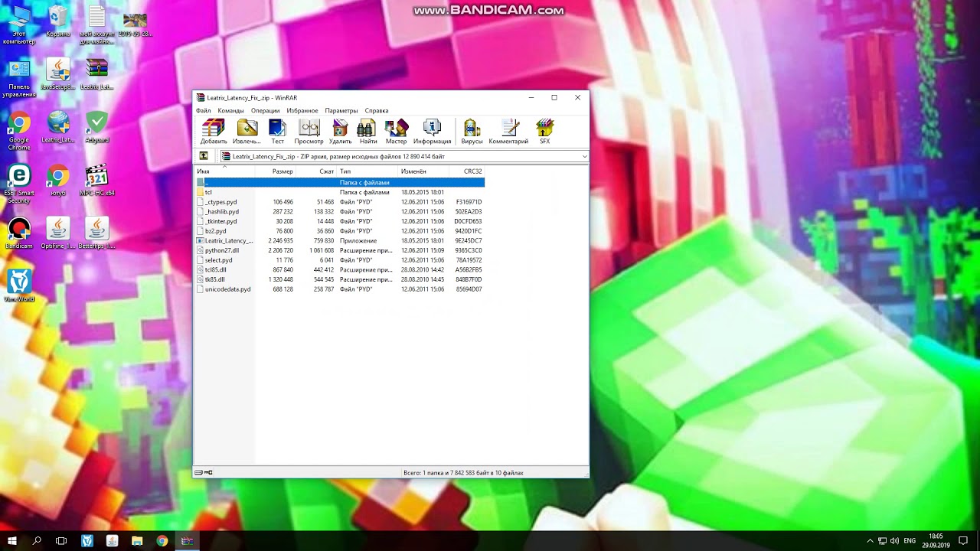
Task: Sort by the Изменён column header
Action: pyautogui.click(x=424, y=171)
